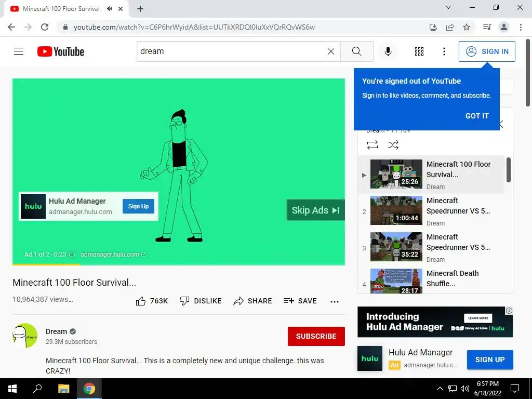
Task: Go back in browser history
Action: (x=11, y=27)
